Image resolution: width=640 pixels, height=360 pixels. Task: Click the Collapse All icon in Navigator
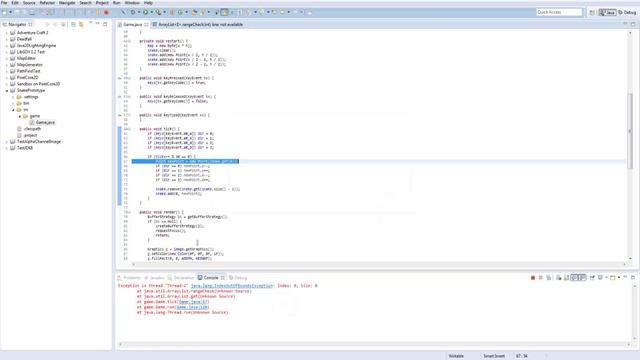coord(73,24)
